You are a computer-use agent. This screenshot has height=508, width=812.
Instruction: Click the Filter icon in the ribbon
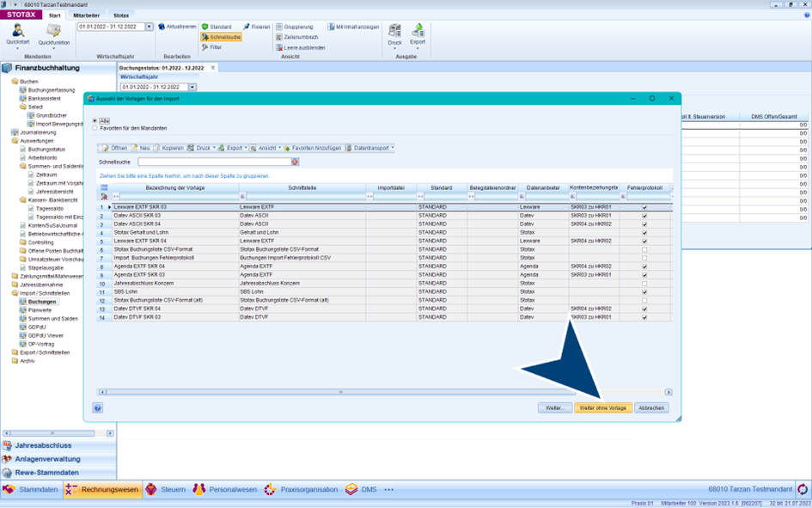click(x=205, y=47)
